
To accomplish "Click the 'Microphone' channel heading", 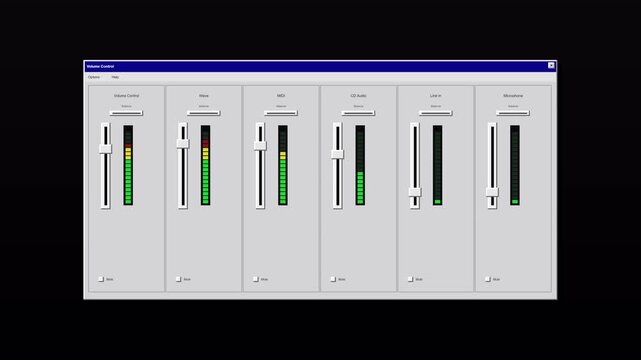I will click(513, 96).
